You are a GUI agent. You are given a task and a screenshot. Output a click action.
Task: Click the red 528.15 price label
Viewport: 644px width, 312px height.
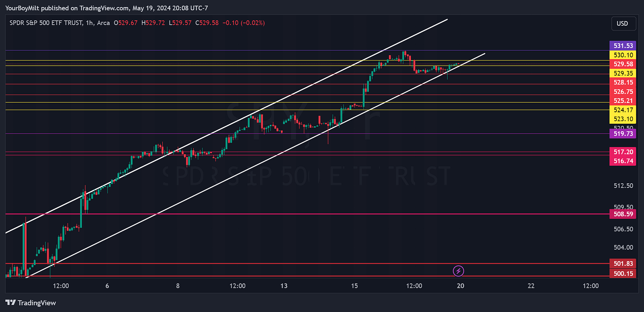coord(623,83)
